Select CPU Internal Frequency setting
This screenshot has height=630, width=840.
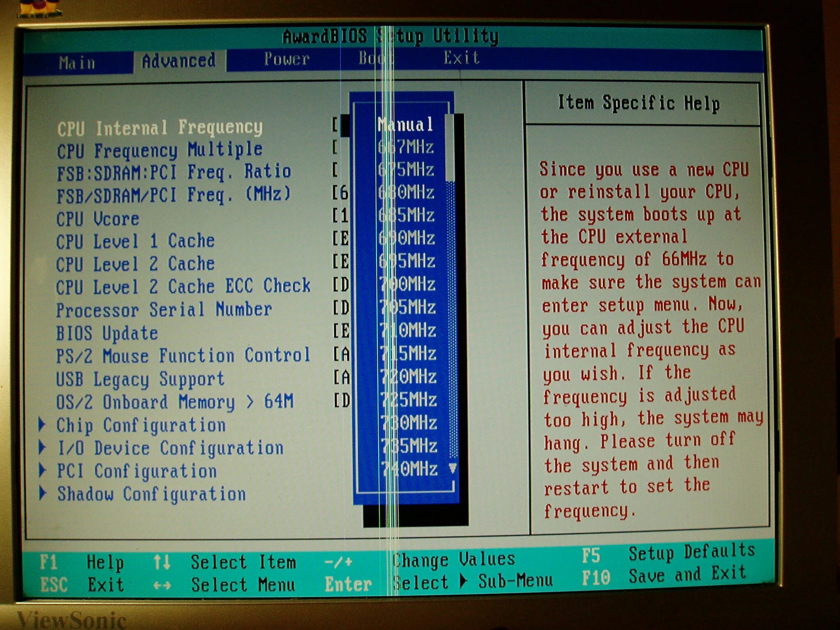[x=160, y=128]
